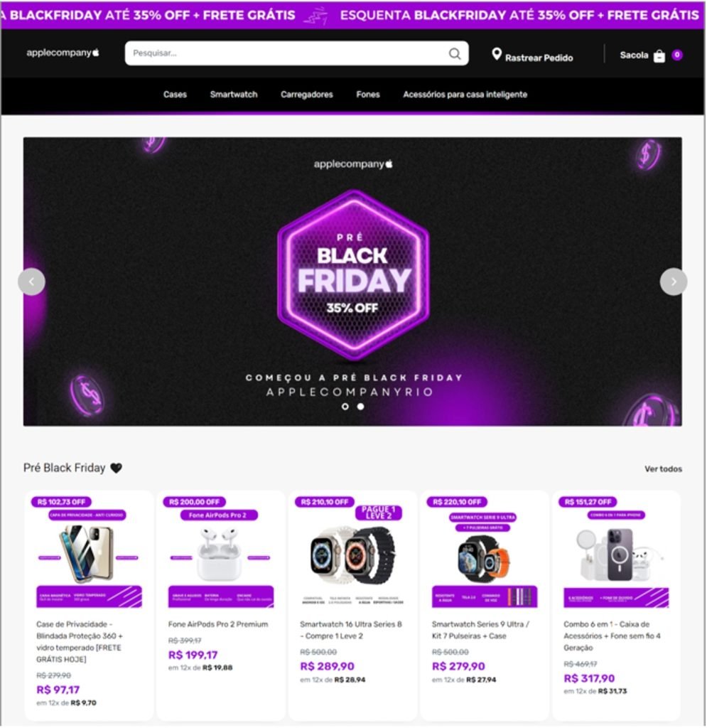Open the Fone AirPods Pro 2 product image
Viewport: 707px width, 728px height.
click(x=221, y=553)
